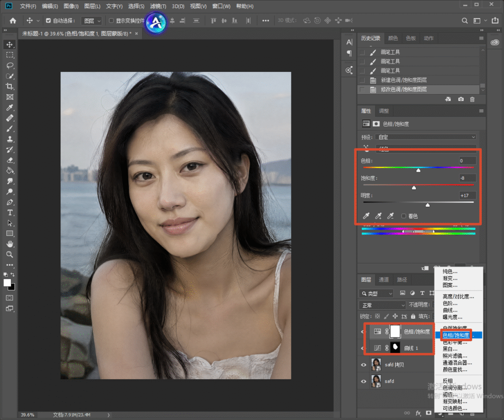Click the 明度 value field +17
504x420 pixels.
tap(468, 195)
